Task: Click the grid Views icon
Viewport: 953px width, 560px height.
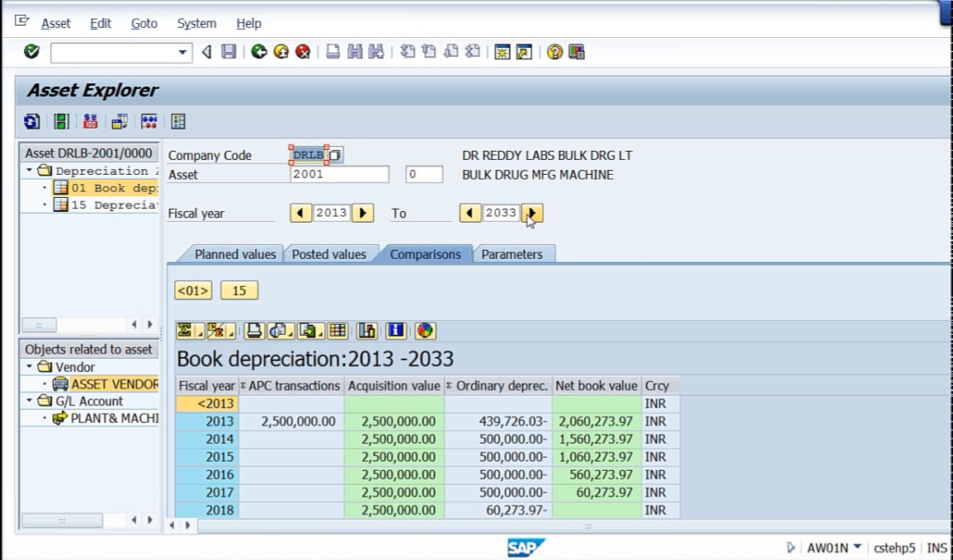Action: [x=279, y=331]
